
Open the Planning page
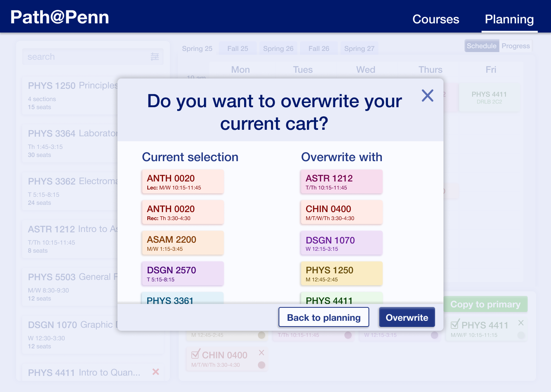point(509,19)
